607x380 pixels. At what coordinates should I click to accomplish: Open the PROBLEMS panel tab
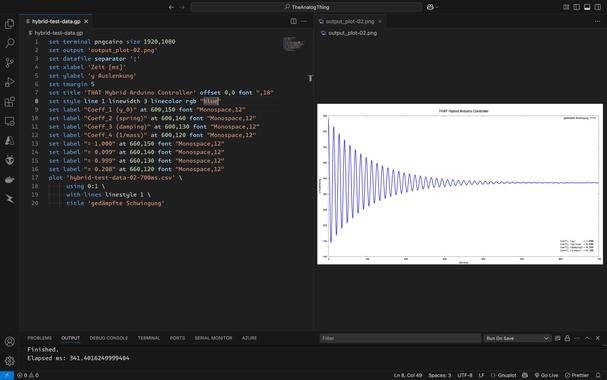click(x=39, y=338)
